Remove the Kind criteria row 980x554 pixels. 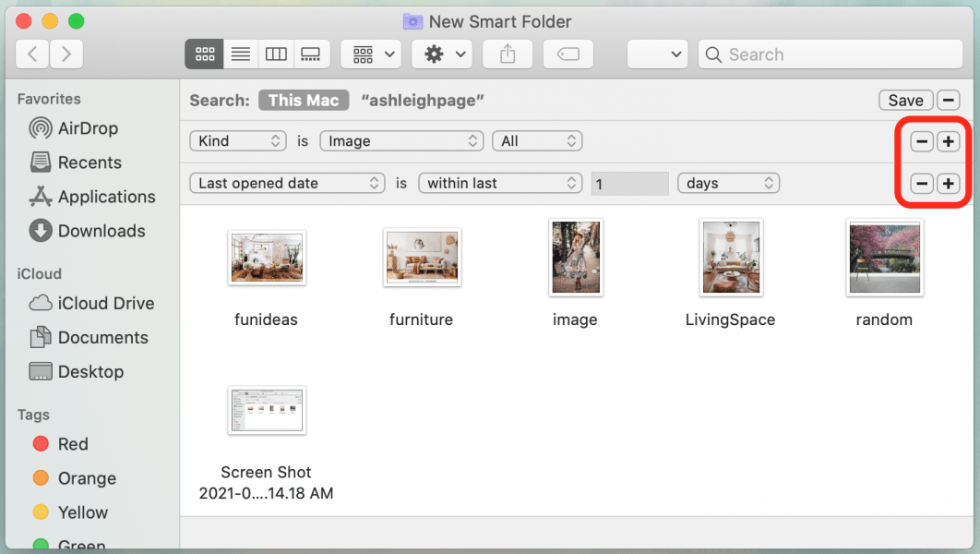(x=922, y=142)
